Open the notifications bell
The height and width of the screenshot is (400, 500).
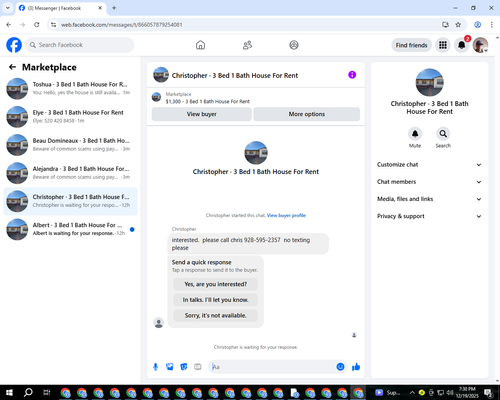[461, 45]
